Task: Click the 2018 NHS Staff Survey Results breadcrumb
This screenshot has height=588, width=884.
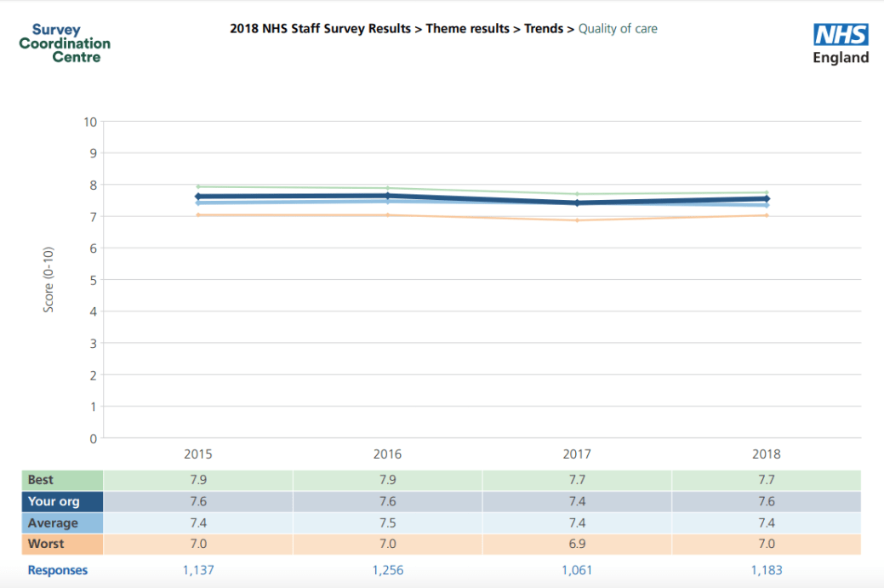Action: [317, 28]
